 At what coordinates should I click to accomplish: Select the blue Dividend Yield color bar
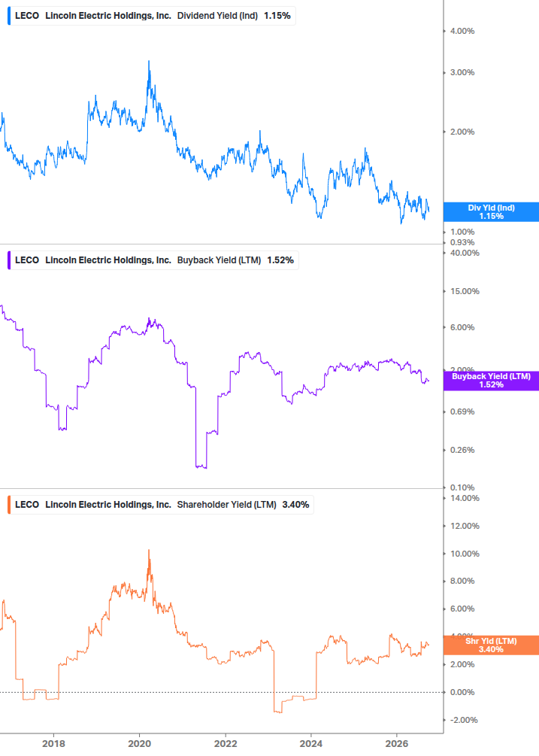9,16
